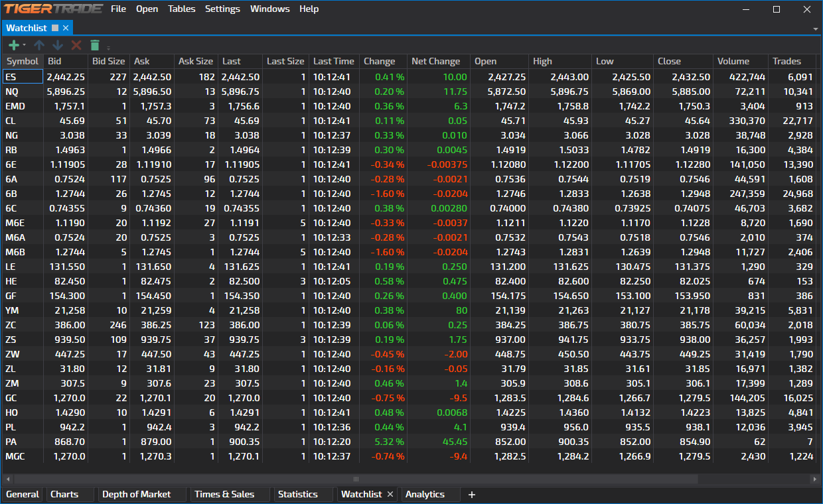Select the 6E symbol row
This screenshot has height=504, width=823.
tap(410, 164)
